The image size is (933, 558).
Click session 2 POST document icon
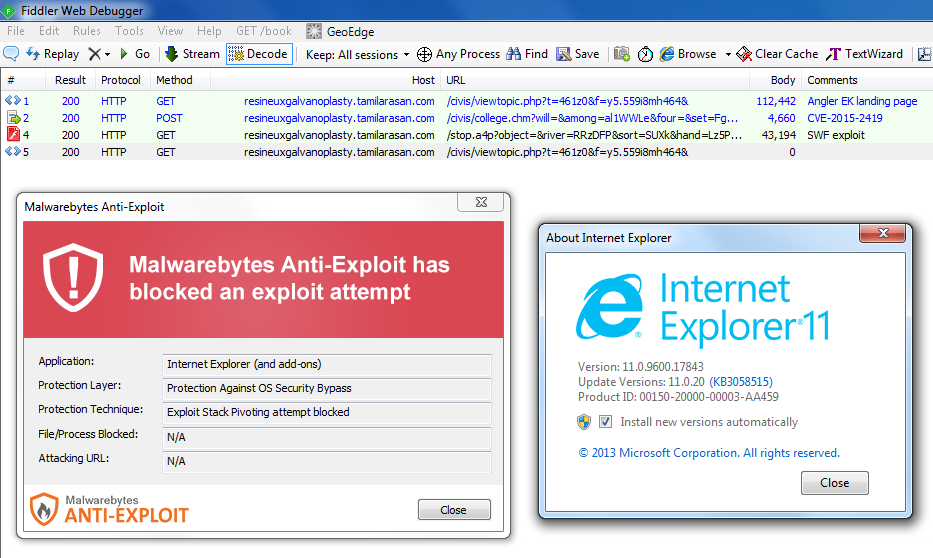[x=13, y=117]
